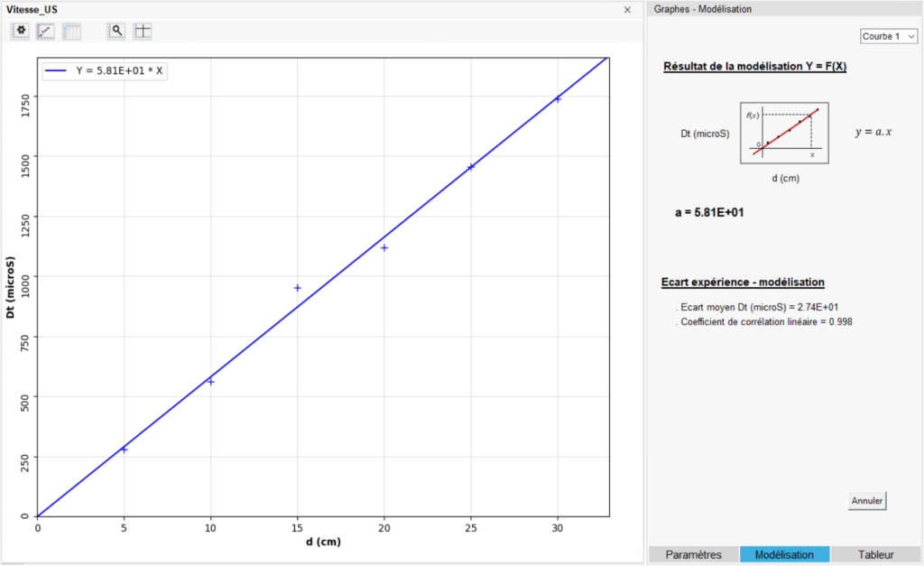Enable the crosshair cursor tool
This screenshot has height=566, width=924.
(x=143, y=31)
